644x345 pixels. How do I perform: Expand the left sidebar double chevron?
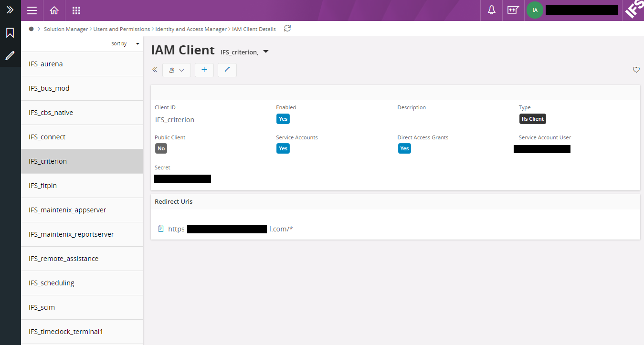10,10
